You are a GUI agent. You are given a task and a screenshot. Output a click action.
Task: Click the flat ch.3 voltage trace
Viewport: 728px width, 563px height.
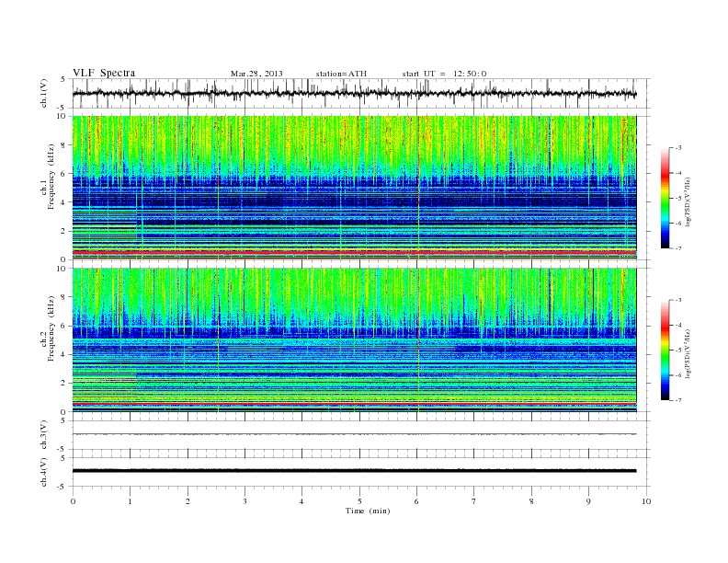[354, 434]
